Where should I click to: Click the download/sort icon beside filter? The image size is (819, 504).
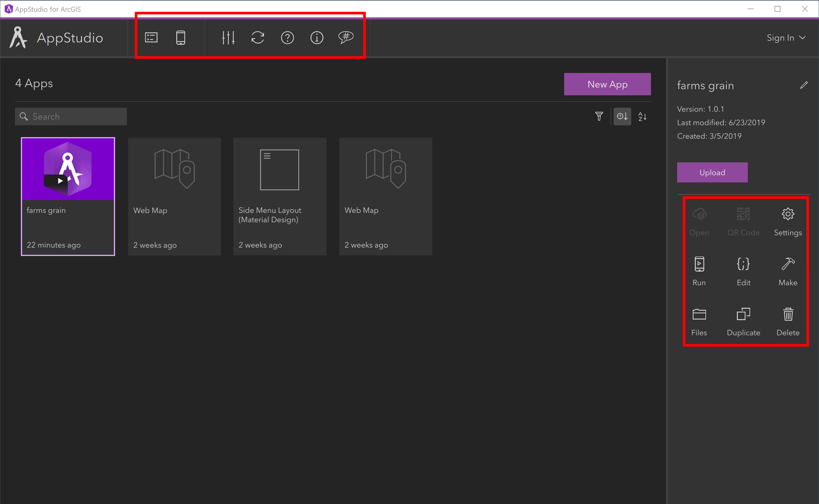tap(622, 116)
